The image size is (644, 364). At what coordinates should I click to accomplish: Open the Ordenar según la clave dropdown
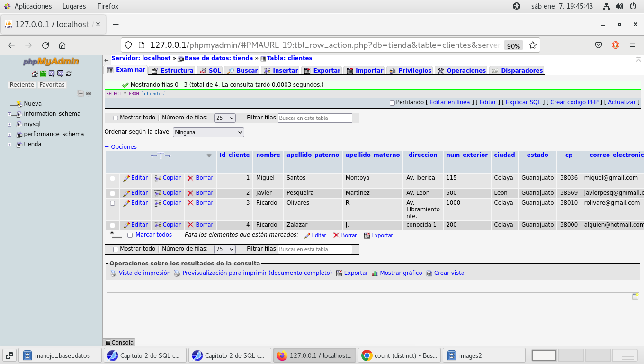pyautogui.click(x=208, y=132)
